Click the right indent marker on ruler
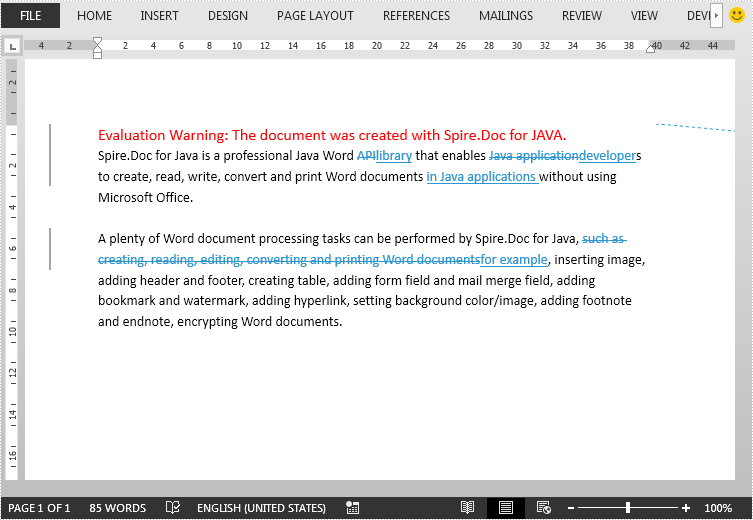 (x=650, y=48)
